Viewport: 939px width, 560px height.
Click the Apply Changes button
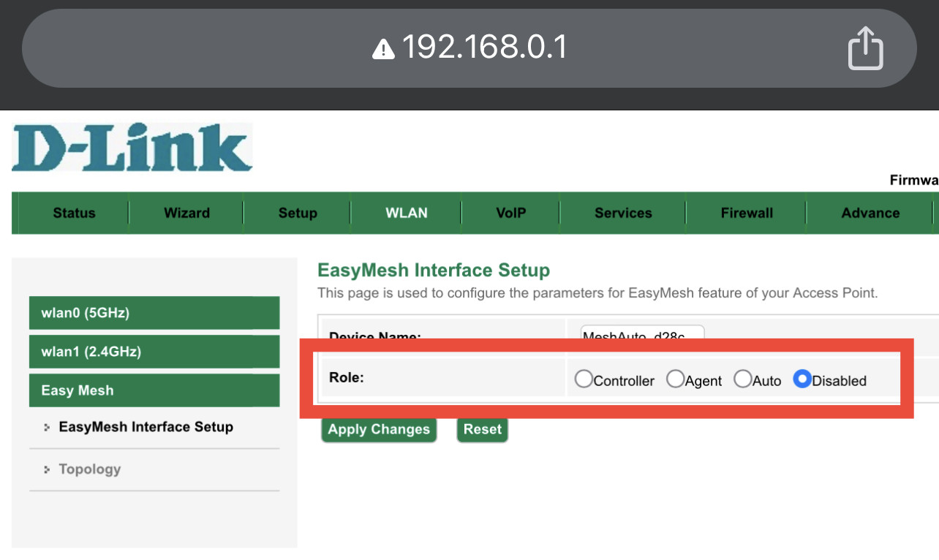379,430
